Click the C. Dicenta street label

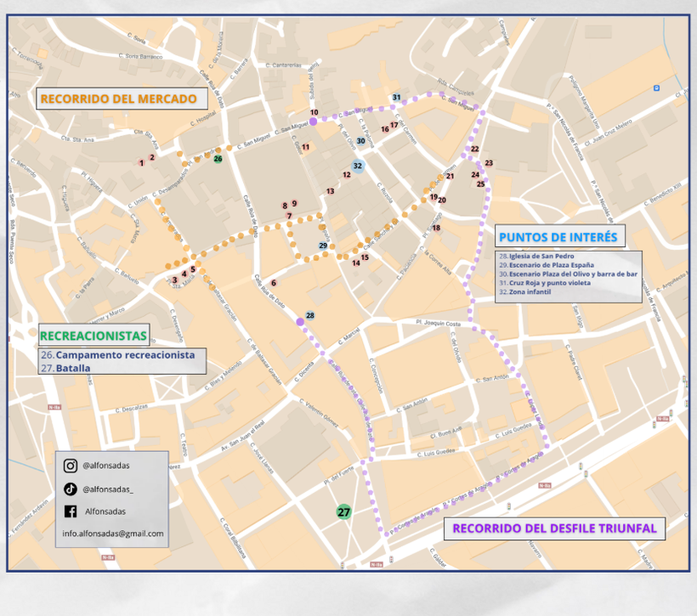pyautogui.click(x=304, y=371)
